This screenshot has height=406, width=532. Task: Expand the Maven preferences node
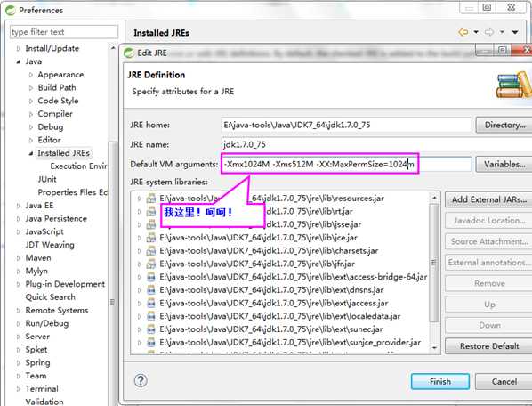pyautogui.click(x=19, y=258)
